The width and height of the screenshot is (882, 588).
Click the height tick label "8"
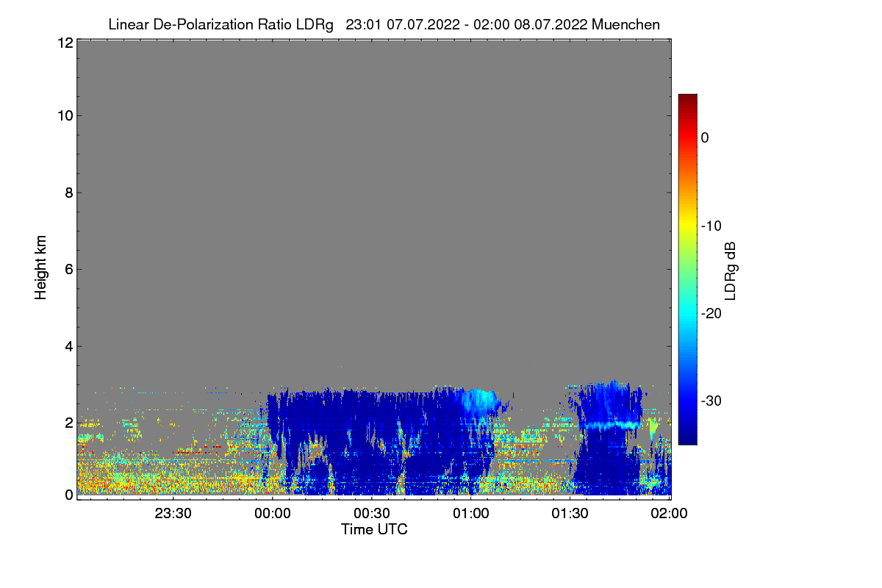click(68, 193)
